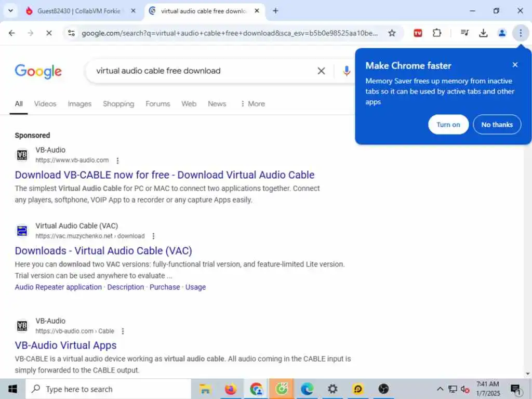
Task: Open the Purchase sublink
Action: coord(165,287)
